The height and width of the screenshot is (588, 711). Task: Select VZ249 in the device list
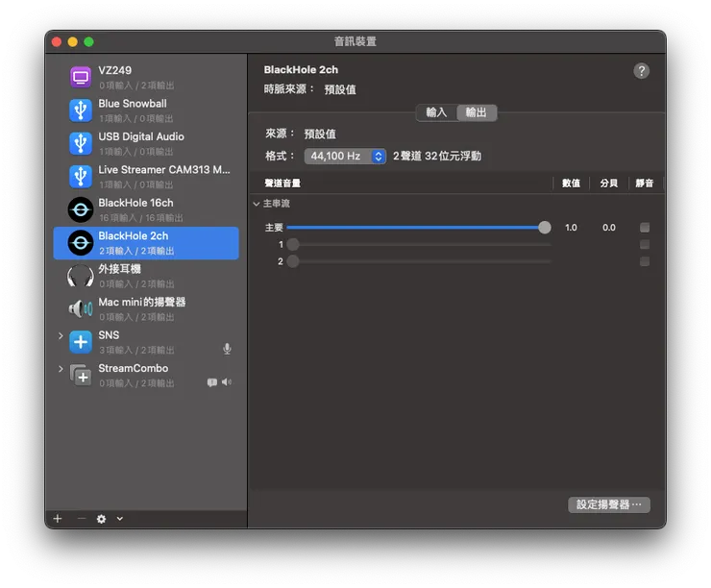click(146, 77)
